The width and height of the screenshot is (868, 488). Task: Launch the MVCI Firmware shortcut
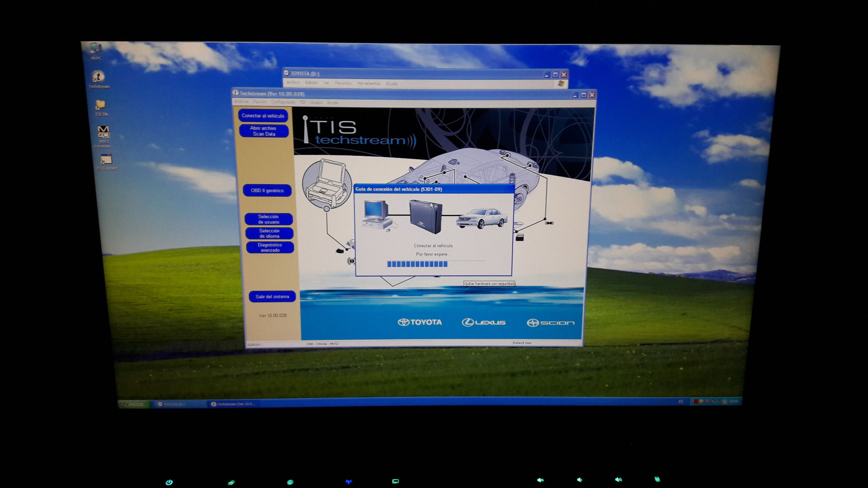click(104, 132)
